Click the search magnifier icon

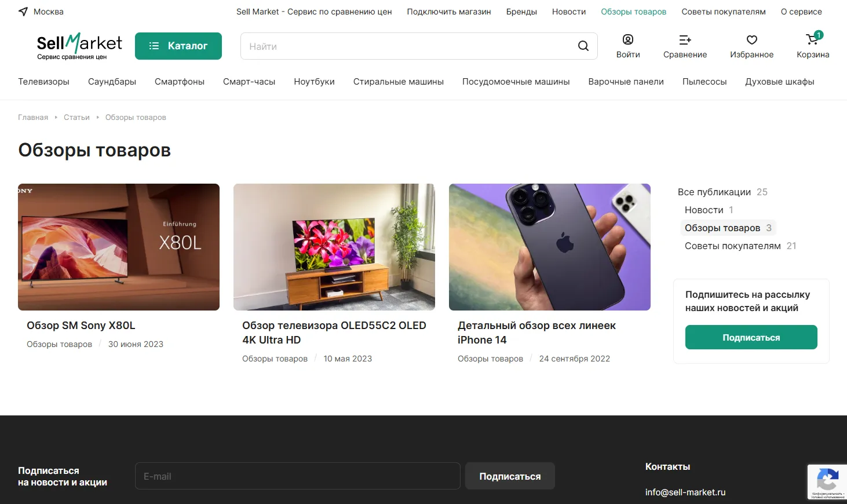point(583,46)
